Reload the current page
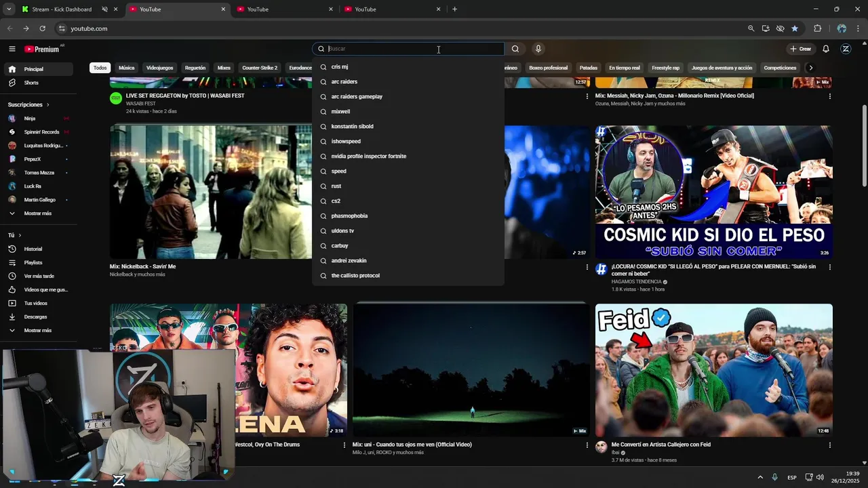868x488 pixels. click(x=42, y=28)
